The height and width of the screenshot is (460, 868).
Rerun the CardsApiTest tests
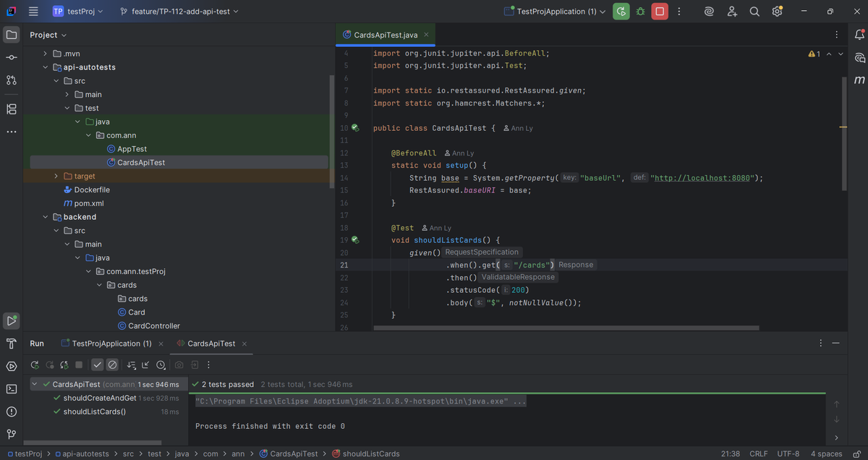point(35,365)
